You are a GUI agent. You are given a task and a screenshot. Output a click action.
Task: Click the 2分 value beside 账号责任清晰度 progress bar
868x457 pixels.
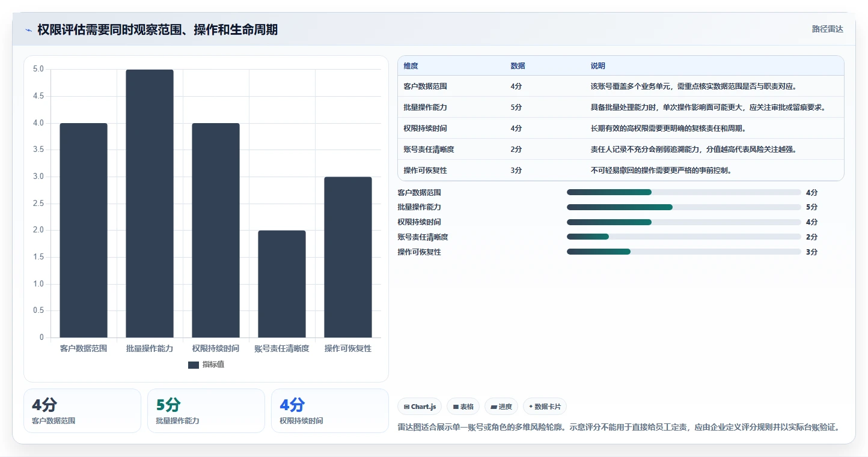811,237
